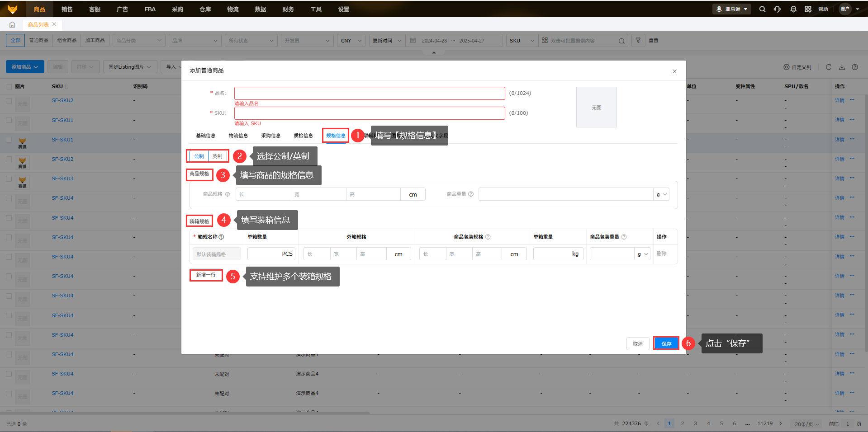Screen dimensions: 868x432
Task: Open the CNY currency dropdown
Action: point(351,41)
